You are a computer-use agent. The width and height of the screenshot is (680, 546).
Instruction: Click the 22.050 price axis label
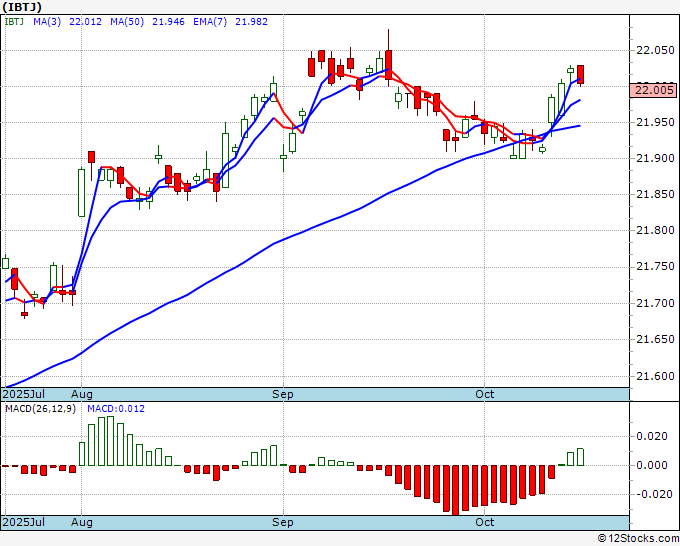click(x=655, y=51)
